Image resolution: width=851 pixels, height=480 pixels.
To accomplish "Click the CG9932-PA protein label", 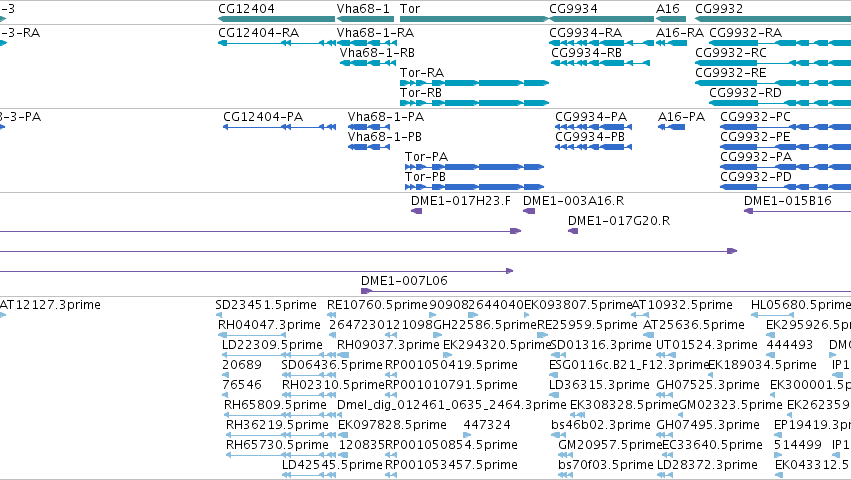I will pyautogui.click(x=756, y=157).
